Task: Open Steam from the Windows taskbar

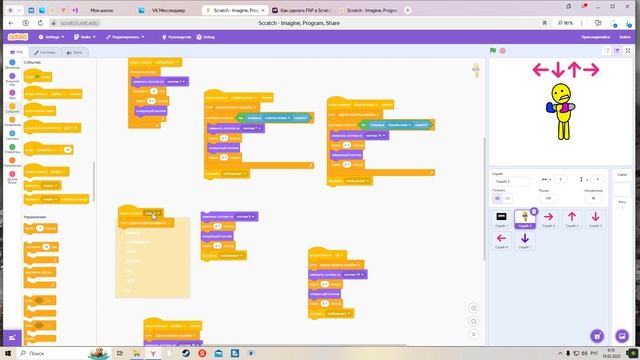Action: coord(186,353)
